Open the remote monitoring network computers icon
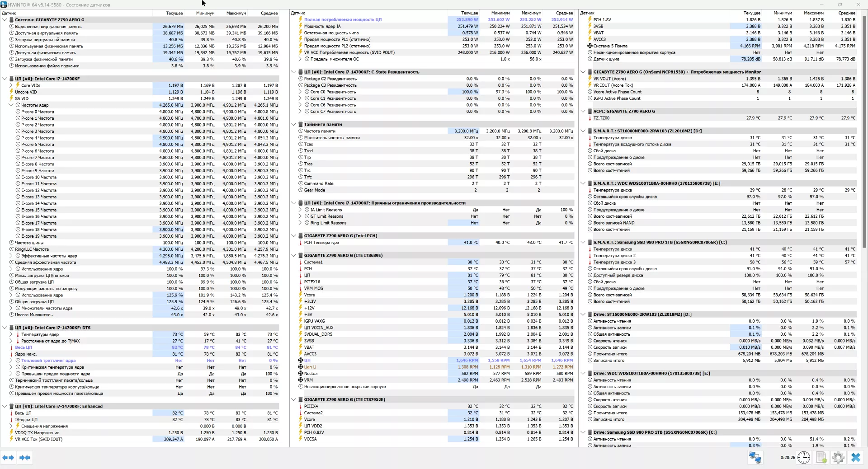Viewport: 868px width, 469px height. (x=755, y=458)
